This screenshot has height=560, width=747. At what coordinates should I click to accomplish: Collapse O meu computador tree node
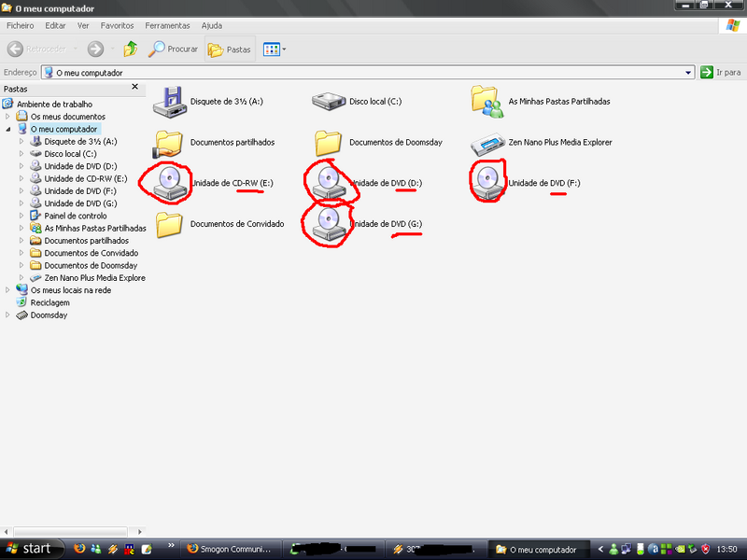[8, 129]
